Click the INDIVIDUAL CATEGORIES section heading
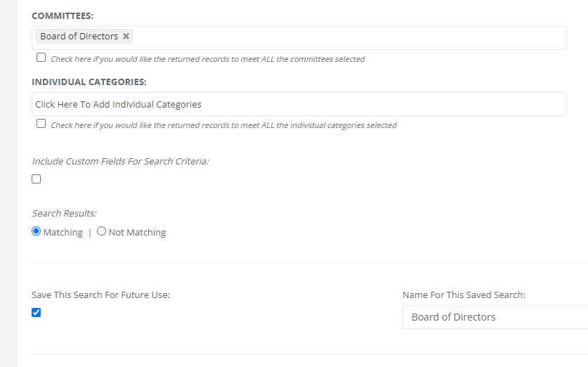This screenshot has width=588, height=367. 89,82
